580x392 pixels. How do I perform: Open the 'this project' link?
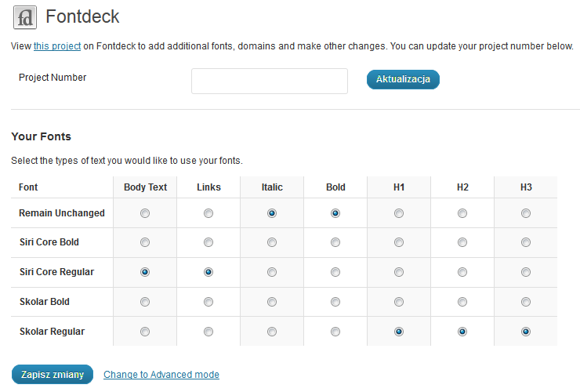point(56,46)
